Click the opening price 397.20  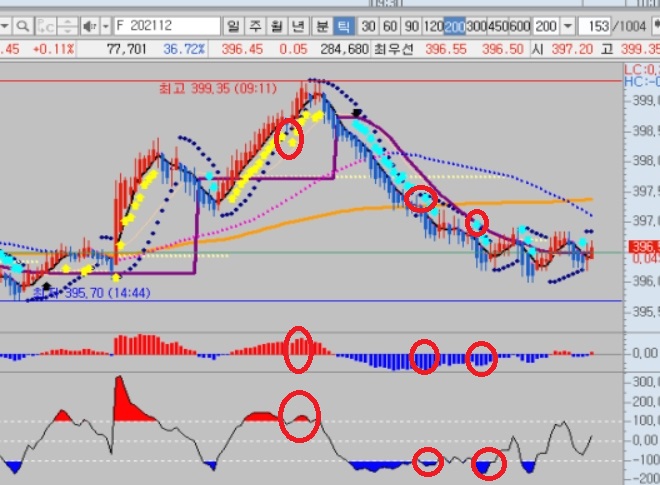coord(572,50)
